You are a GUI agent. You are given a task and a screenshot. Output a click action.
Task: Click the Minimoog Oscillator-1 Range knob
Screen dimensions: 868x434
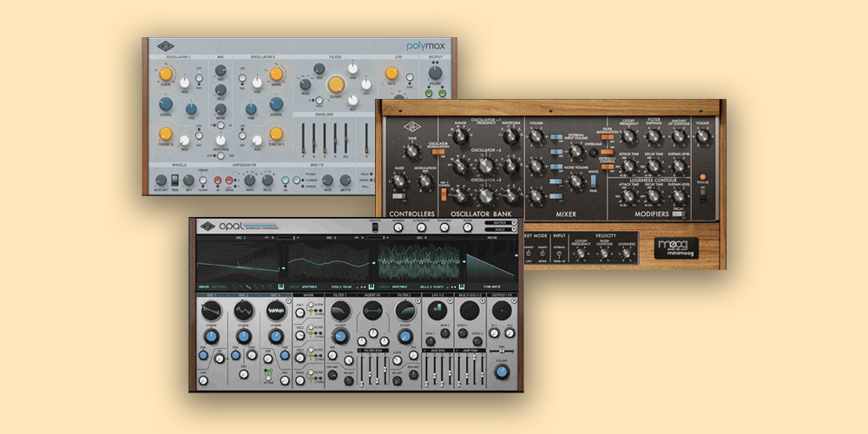pos(461,136)
